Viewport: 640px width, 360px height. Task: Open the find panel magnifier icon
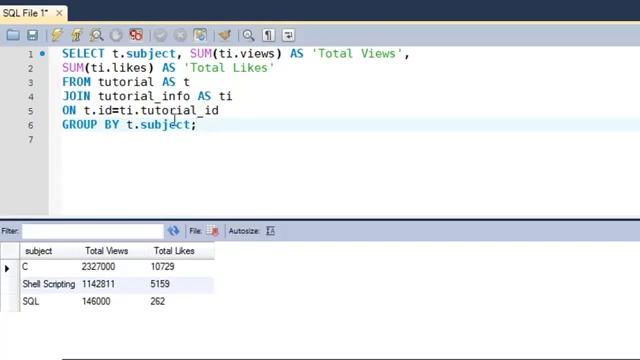[248, 36]
